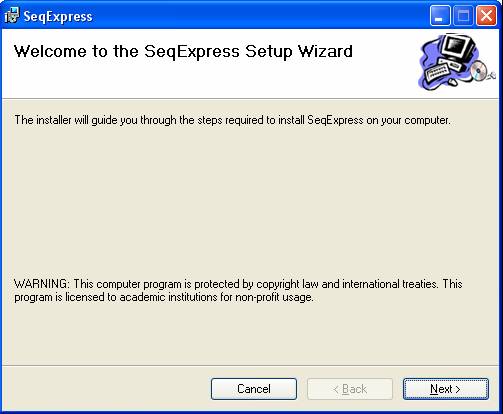
Task: Proceed with the Next button
Action: [x=446, y=389]
